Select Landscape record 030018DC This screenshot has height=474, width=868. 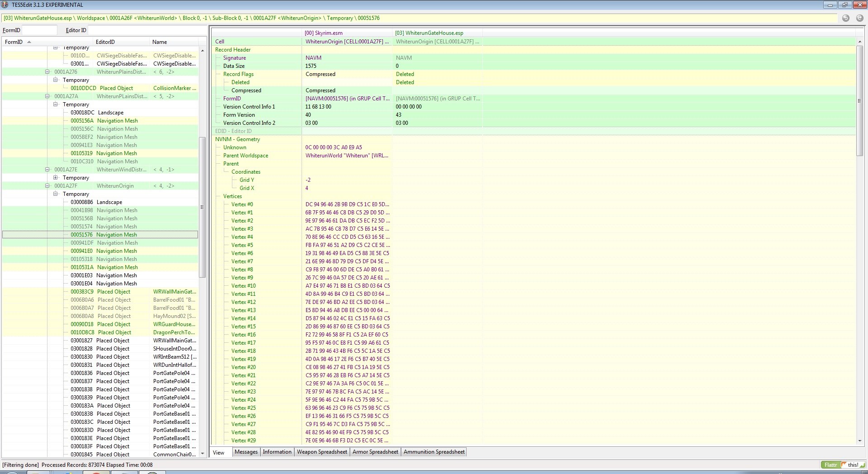pos(100,113)
